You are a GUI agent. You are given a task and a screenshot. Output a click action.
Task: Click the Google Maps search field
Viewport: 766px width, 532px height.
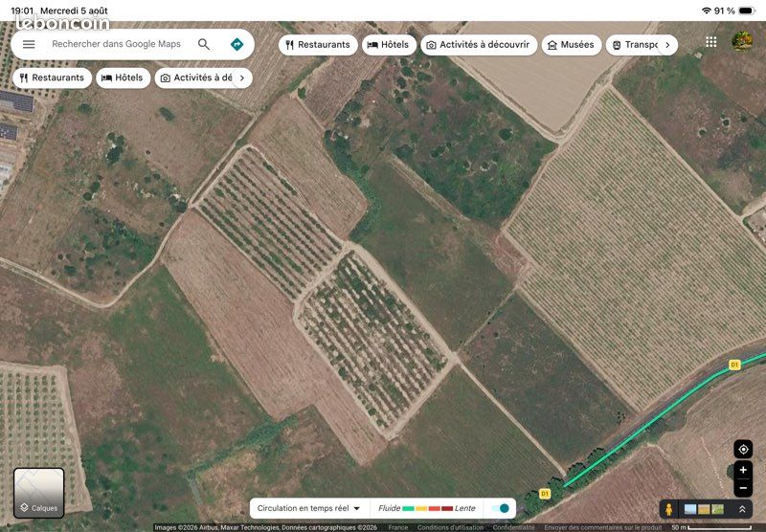(x=116, y=44)
